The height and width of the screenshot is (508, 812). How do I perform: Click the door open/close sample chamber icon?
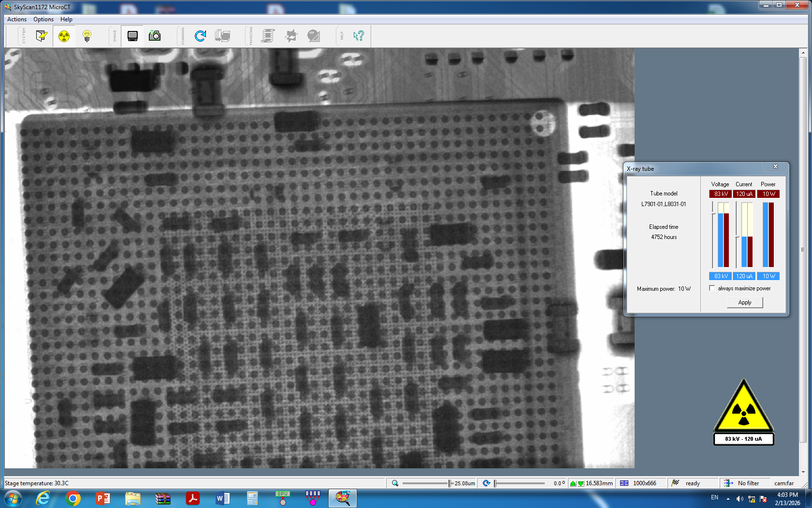[42, 36]
